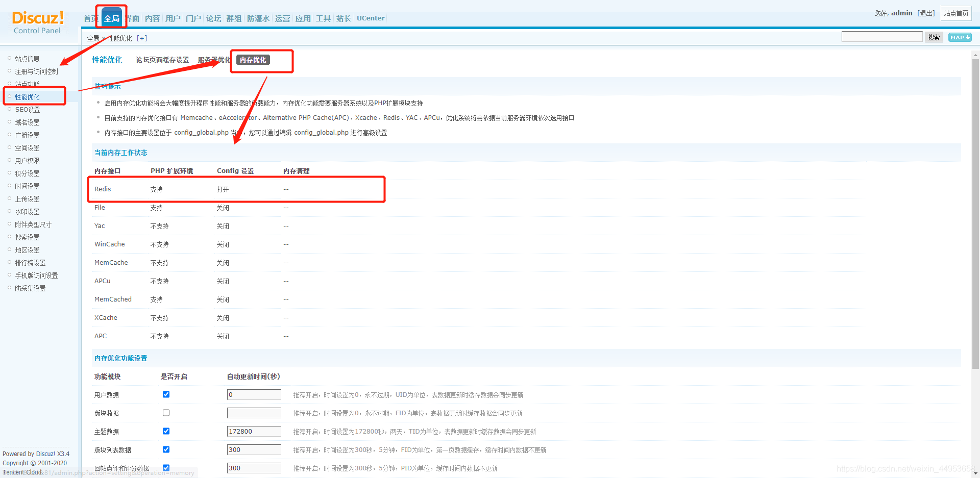Click the 用户数据 update time field
This screenshot has height=478, width=980.
[x=254, y=395]
